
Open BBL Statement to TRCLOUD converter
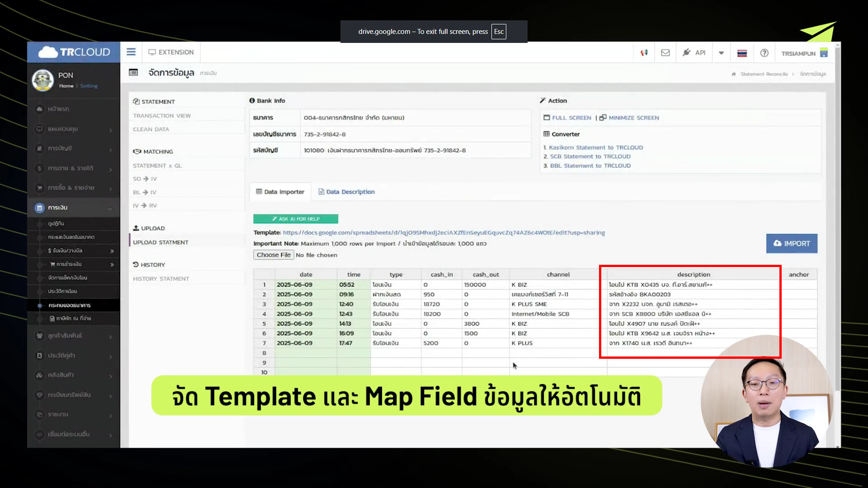click(x=590, y=166)
